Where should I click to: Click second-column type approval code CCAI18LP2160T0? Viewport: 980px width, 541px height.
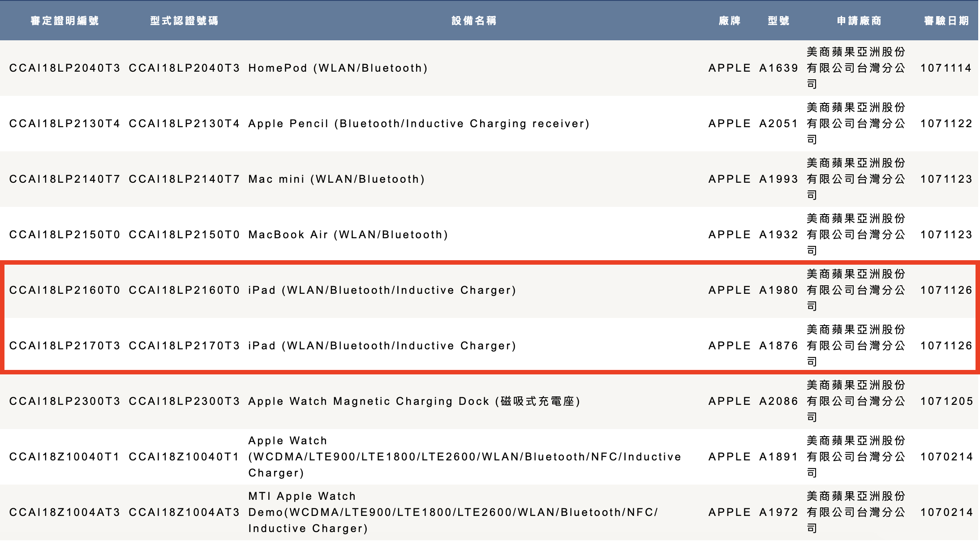click(x=184, y=290)
